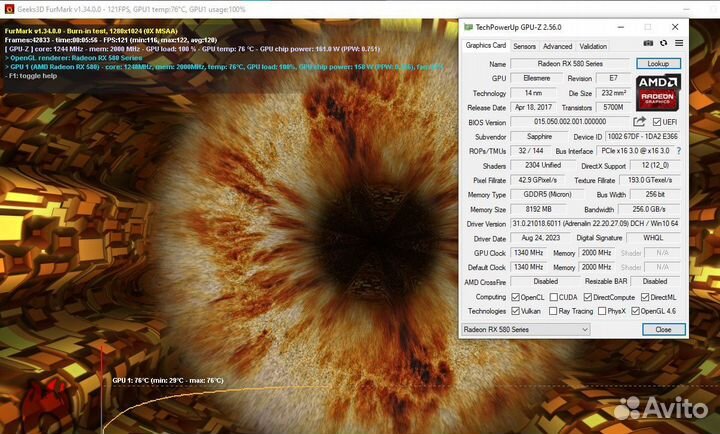Click the FurMark title bar icon
The width and height of the screenshot is (720, 434).
coord(9,9)
